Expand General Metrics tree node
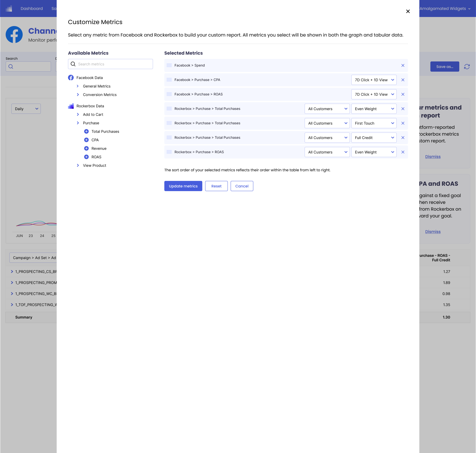Screen dimensions: 476x453 (x=78, y=86)
